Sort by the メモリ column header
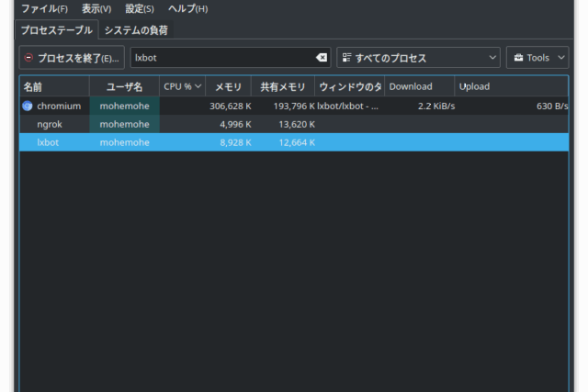Screen dimensions: 588x392 (x=228, y=86)
